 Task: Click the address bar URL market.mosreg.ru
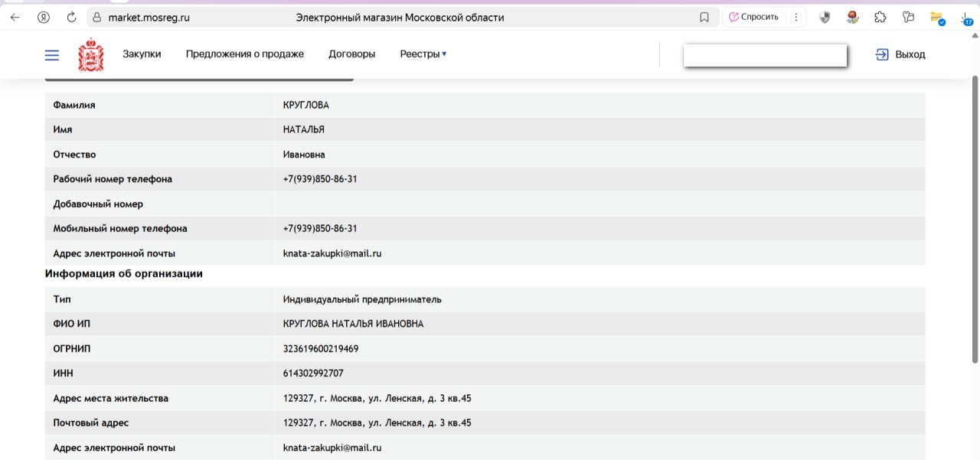(x=149, y=17)
